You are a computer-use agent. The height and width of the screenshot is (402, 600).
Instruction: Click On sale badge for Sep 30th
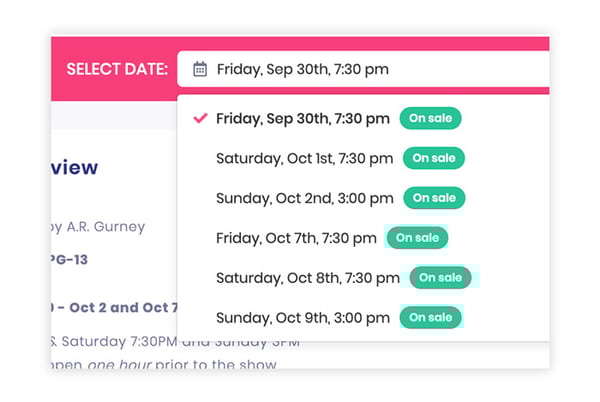coord(430,118)
